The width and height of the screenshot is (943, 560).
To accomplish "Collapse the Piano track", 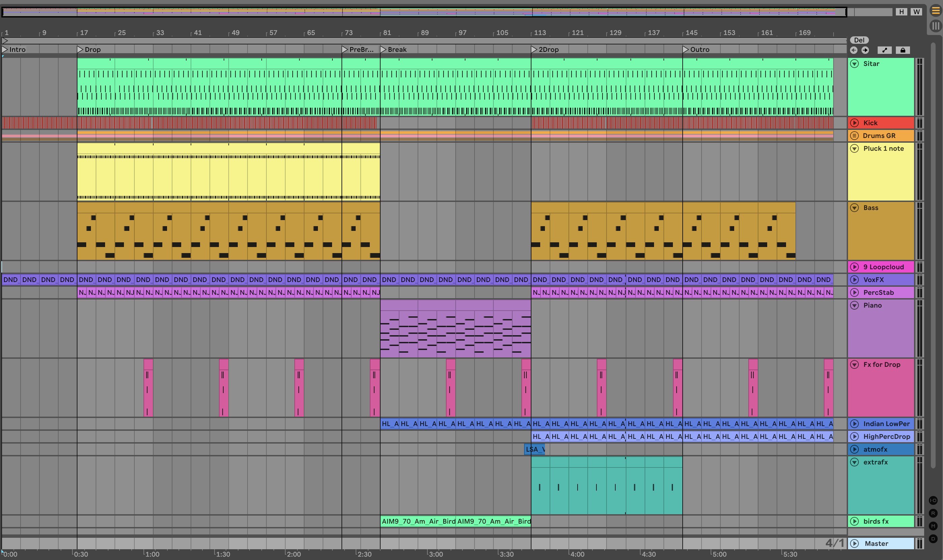I will (x=854, y=305).
